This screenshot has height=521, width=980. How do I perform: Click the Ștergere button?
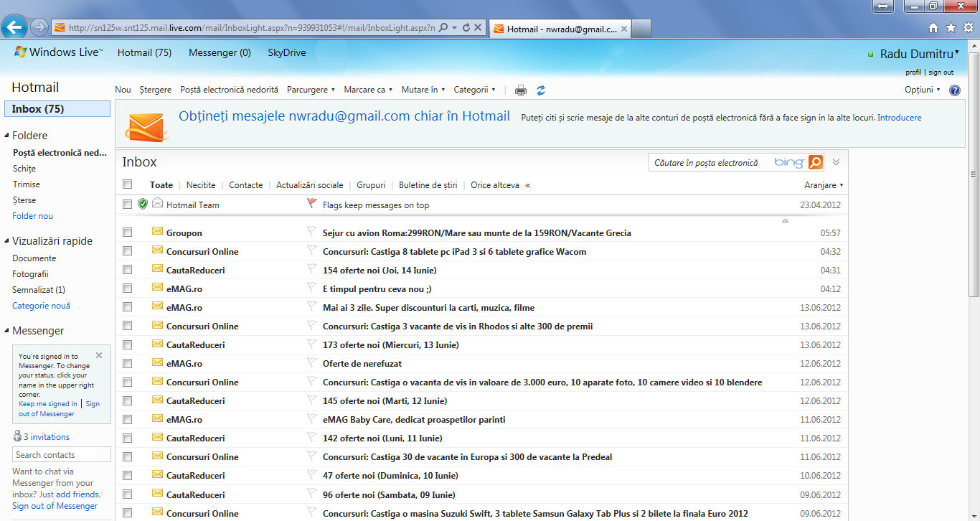pos(156,90)
